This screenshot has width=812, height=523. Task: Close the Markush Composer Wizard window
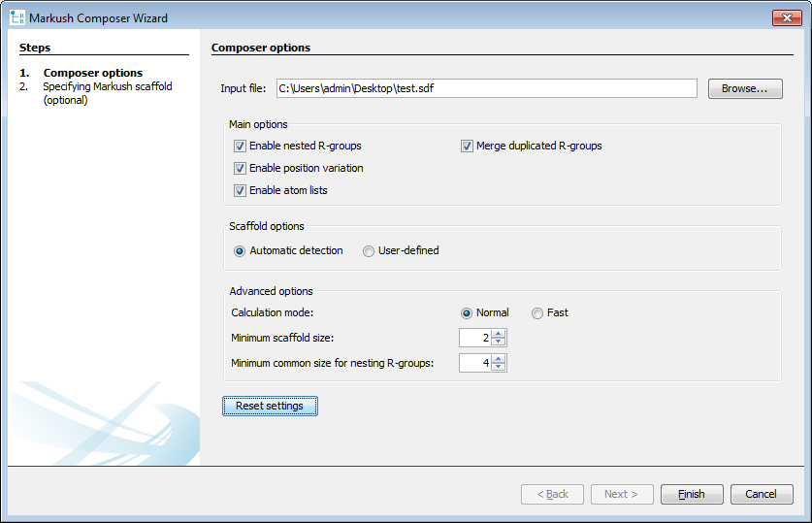[x=785, y=17]
